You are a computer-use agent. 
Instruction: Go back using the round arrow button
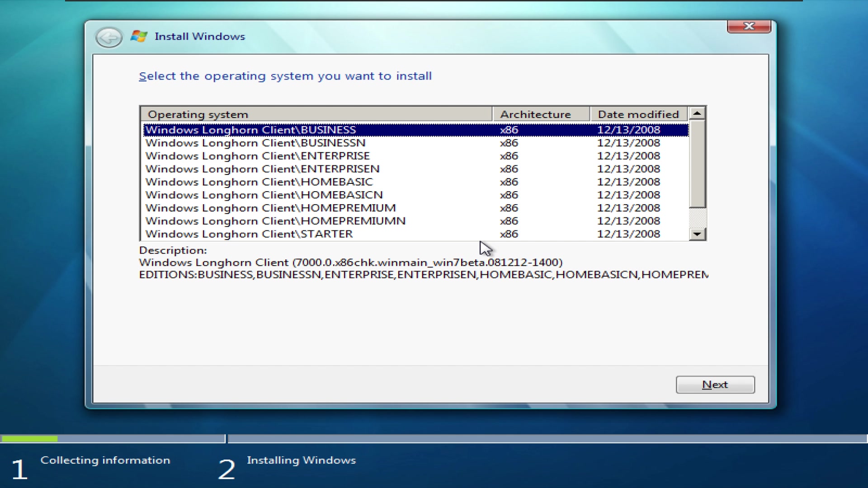tap(108, 38)
